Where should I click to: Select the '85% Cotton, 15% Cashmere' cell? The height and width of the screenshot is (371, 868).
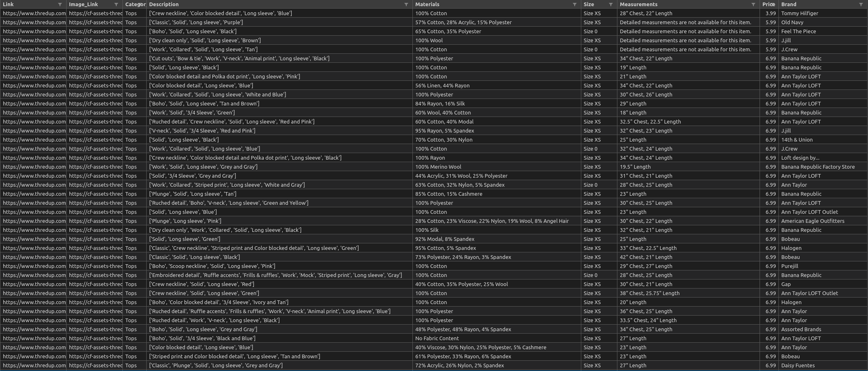pos(497,194)
